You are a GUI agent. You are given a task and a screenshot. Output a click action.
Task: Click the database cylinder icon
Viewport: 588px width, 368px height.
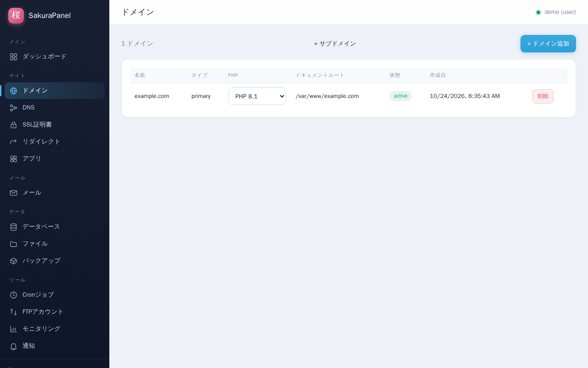pos(13,227)
